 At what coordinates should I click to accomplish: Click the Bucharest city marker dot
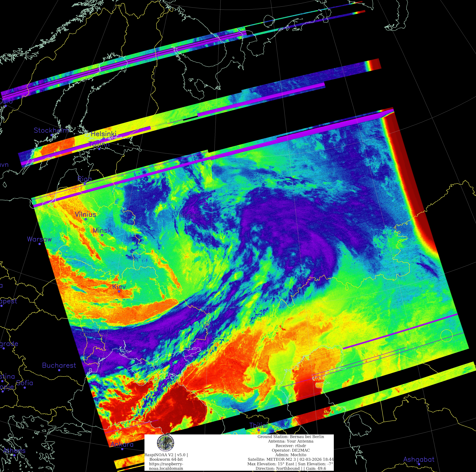tap(59, 370)
